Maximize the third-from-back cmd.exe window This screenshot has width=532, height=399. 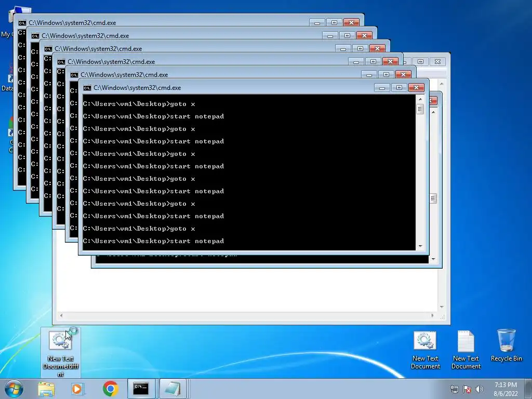[361, 48]
